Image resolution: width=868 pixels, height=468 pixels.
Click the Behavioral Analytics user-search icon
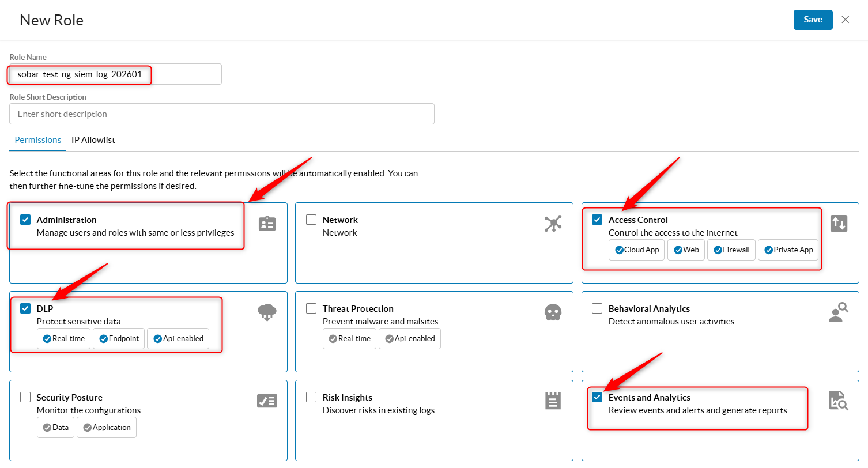tap(838, 312)
